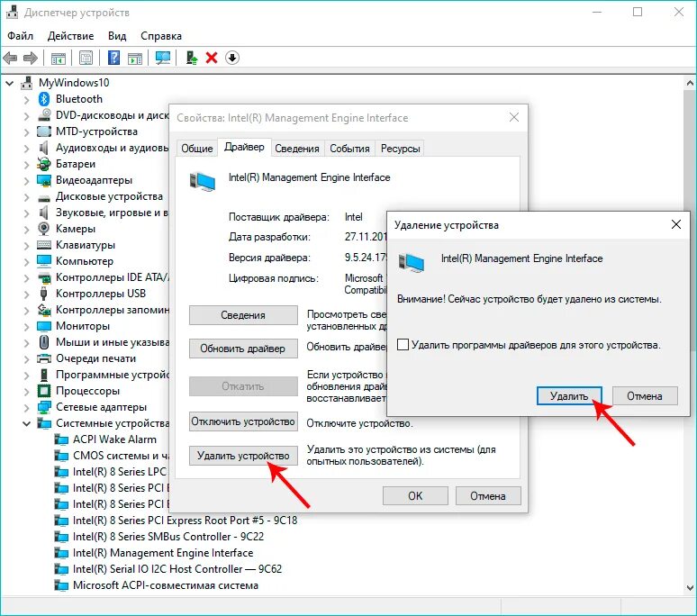
Task: Select 'Intel(R) Management Engine Interface' in device tree
Action: tap(163, 553)
